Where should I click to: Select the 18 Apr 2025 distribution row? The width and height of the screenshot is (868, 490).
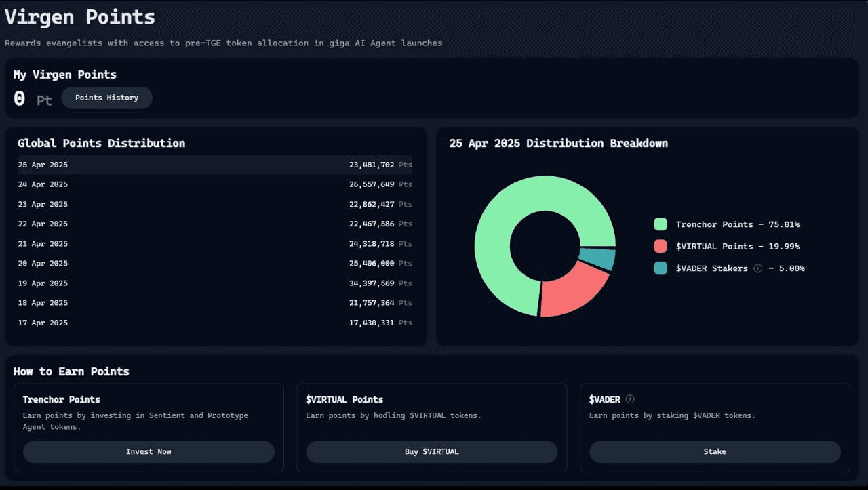[x=215, y=302]
